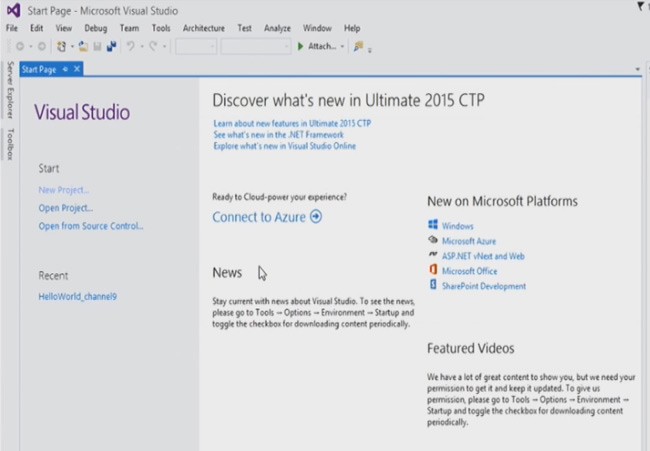Expand the New Project dropdown arrow
Viewport: 650px width, 451px height.
point(72,46)
